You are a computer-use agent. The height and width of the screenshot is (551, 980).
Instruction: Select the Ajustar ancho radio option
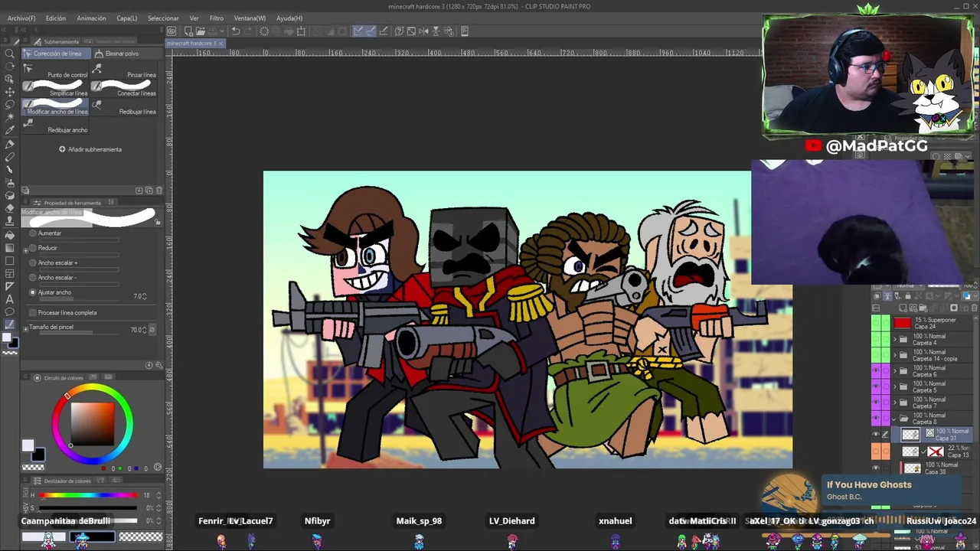[33, 292]
